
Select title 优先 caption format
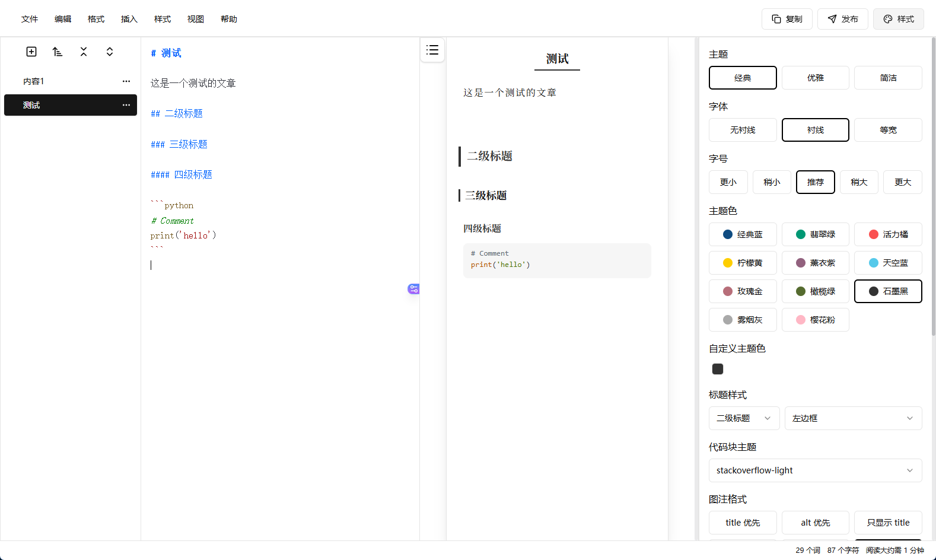(x=743, y=523)
